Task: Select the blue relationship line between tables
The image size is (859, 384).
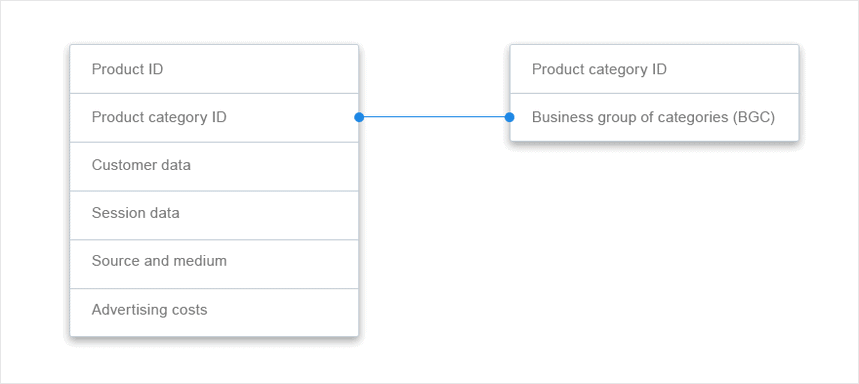Action: tap(434, 117)
